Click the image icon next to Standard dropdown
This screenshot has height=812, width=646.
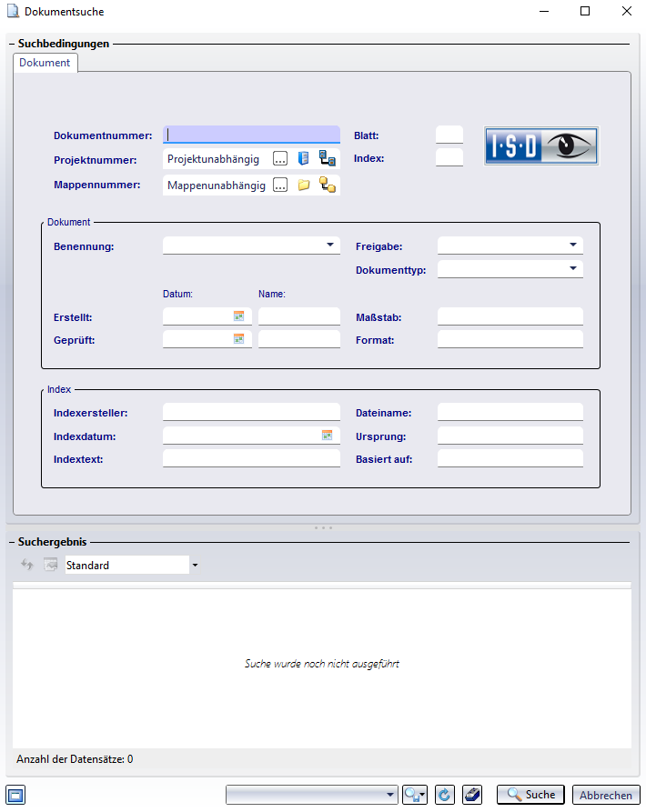(50, 565)
